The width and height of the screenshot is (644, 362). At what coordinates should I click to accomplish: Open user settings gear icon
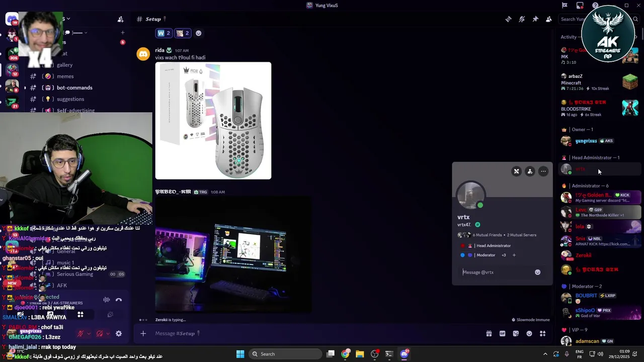pyautogui.click(x=119, y=333)
